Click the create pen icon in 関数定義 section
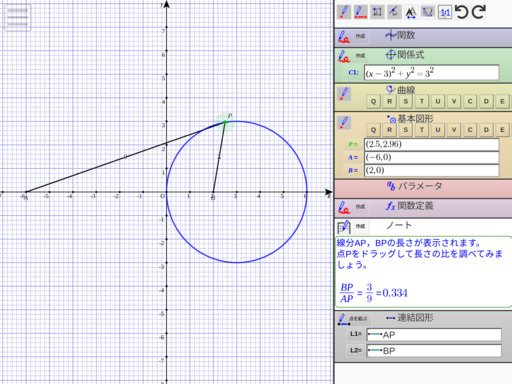Screen dimensions: 512x384 click(x=344, y=207)
